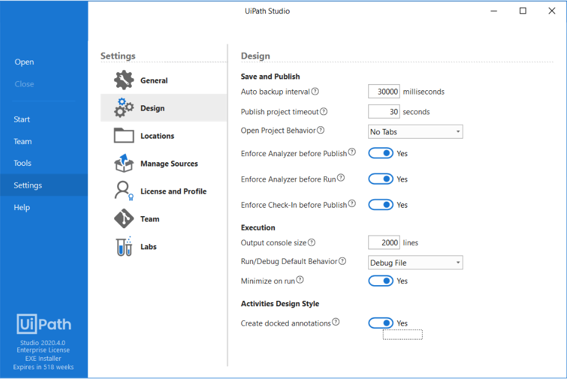The image size is (567, 380).
Task: Go to the Team tab in blue sidebar
Action: tap(22, 141)
